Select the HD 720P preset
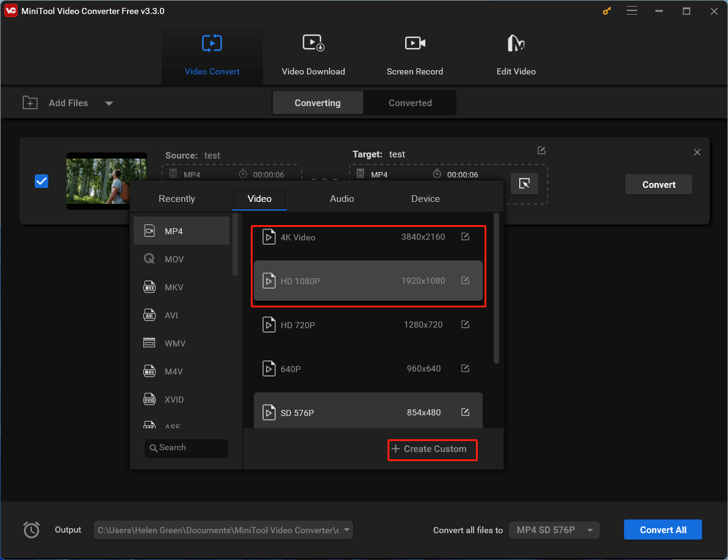 click(368, 325)
